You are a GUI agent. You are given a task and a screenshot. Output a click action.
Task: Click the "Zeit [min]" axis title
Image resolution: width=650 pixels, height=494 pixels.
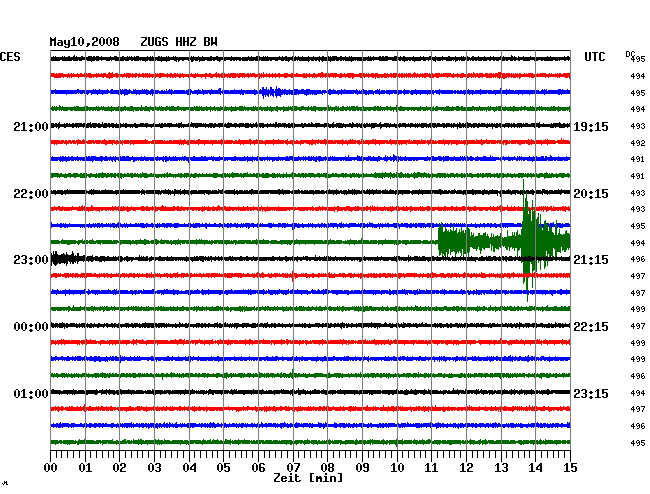pyautogui.click(x=308, y=478)
